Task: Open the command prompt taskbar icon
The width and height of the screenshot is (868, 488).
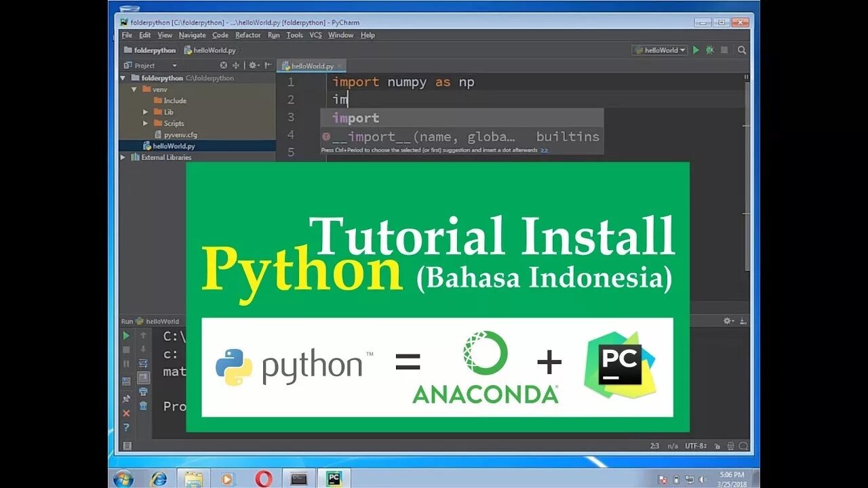Action: [x=299, y=479]
